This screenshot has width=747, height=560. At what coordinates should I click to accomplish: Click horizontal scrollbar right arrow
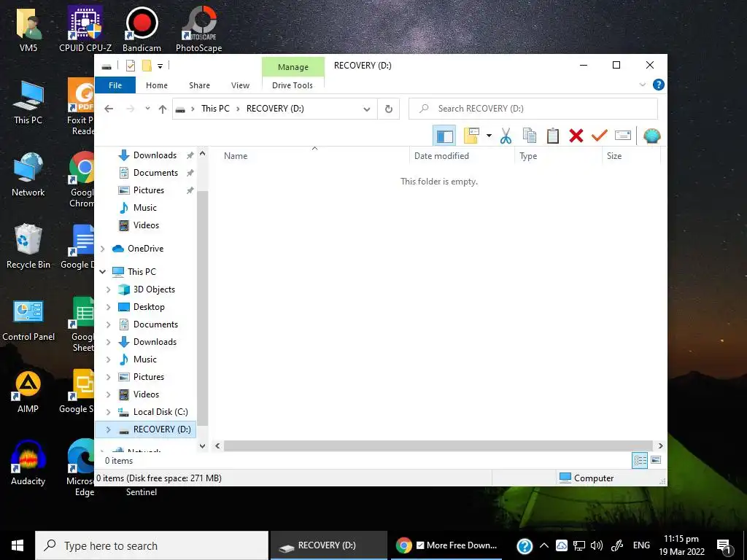[x=660, y=446]
